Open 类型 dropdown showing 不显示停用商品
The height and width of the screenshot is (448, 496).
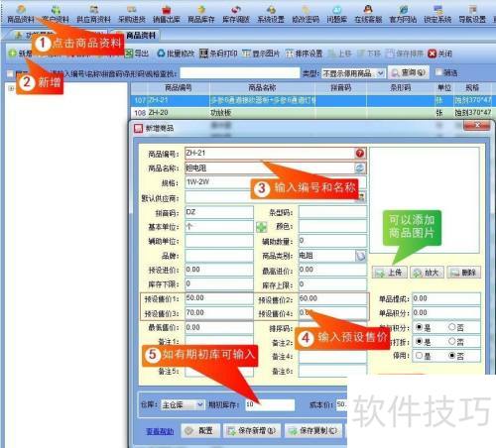click(353, 73)
